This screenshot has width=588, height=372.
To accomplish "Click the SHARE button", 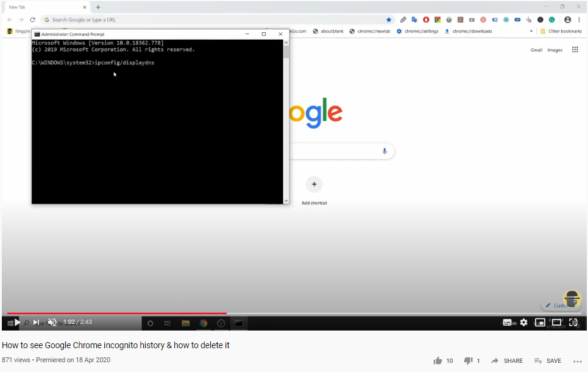I will click(507, 361).
